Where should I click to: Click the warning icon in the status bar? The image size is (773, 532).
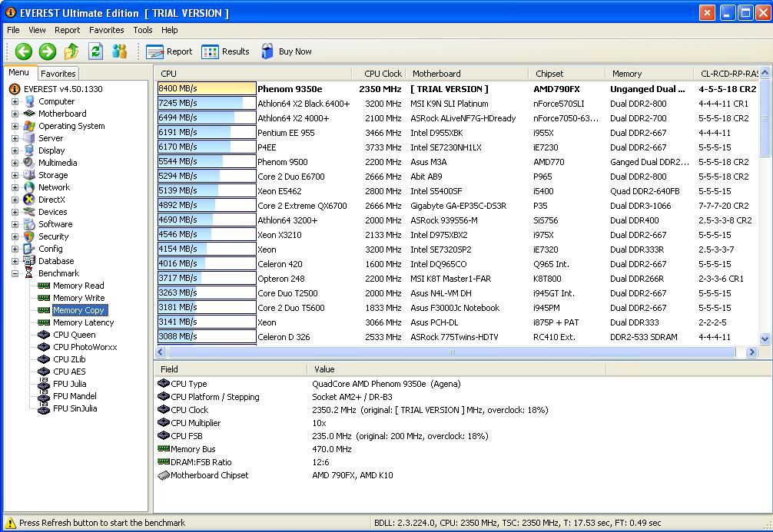click(10, 523)
